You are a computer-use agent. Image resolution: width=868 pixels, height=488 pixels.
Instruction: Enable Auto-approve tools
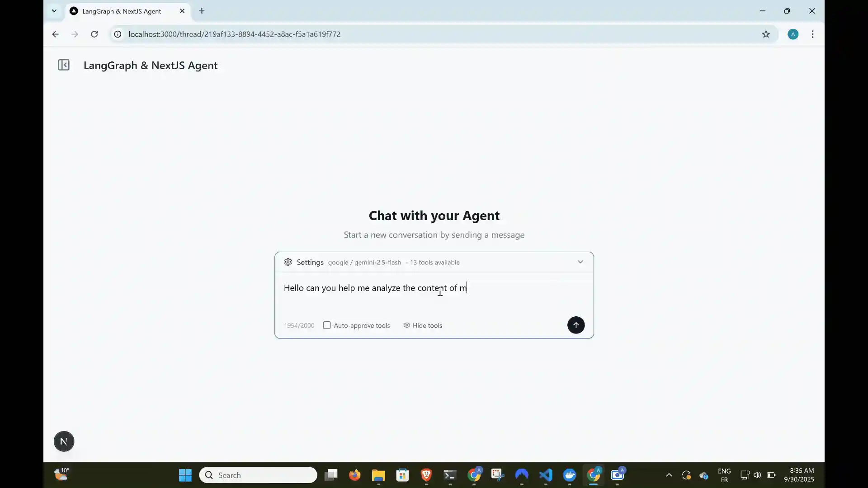tap(327, 325)
